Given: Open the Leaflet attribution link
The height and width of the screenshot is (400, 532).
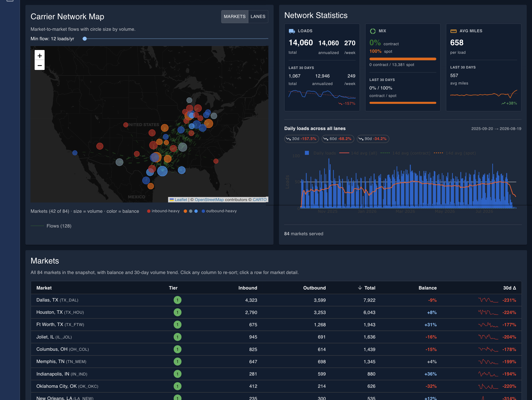Looking at the screenshot, I should [x=181, y=199].
